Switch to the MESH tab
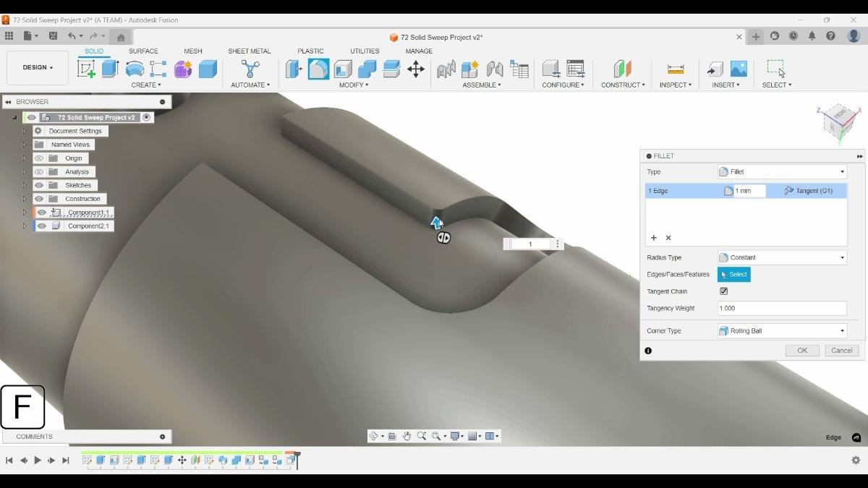This screenshot has width=868, height=488. pyautogui.click(x=193, y=51)
